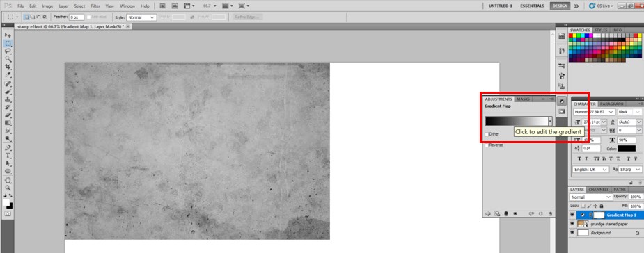Open the Adjustments panel dock icon
644x253 pixels.
[562, 101]
